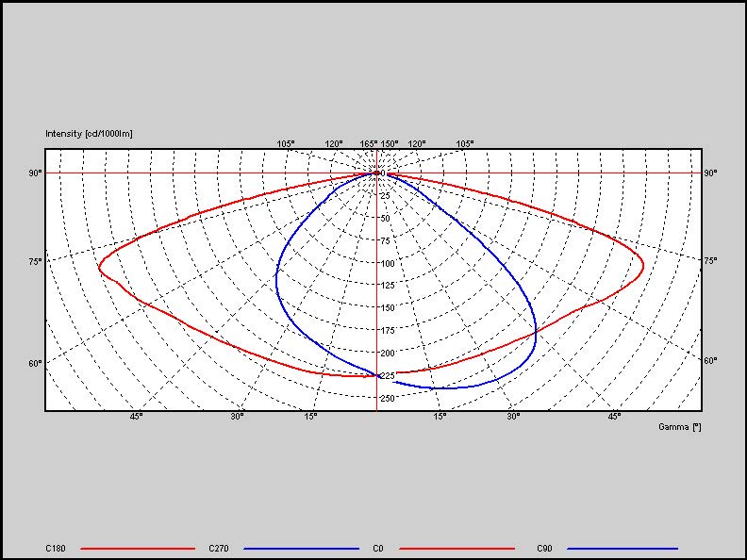Click the left 15° label below chart
Screen dimensions: 747x560
coord(310,417)
